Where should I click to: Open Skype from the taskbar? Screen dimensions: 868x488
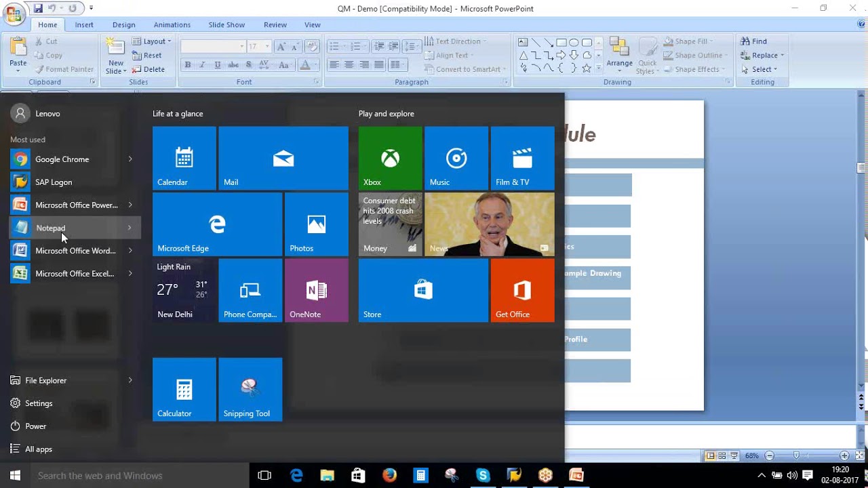[x=483, y=476]
